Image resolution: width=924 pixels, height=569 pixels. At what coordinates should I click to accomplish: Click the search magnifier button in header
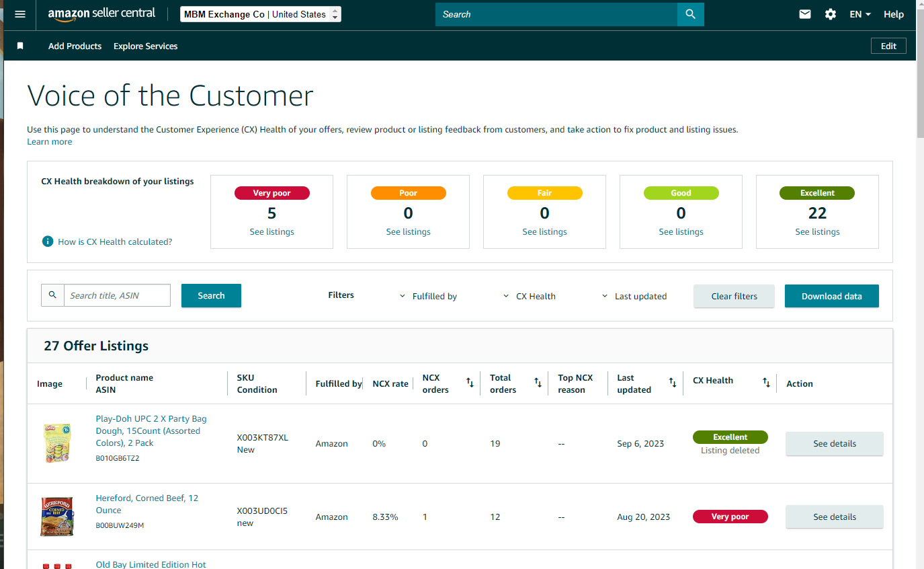pos(691,14)
